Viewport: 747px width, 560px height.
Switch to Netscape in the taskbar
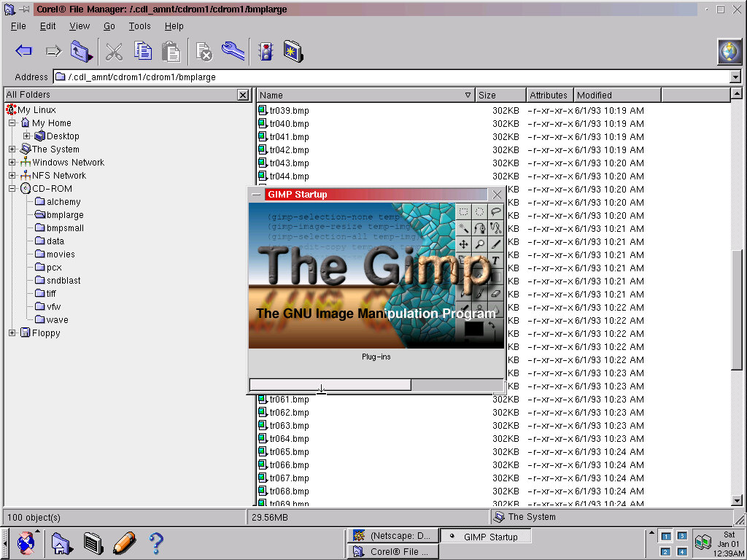click(x=393, y=536)
